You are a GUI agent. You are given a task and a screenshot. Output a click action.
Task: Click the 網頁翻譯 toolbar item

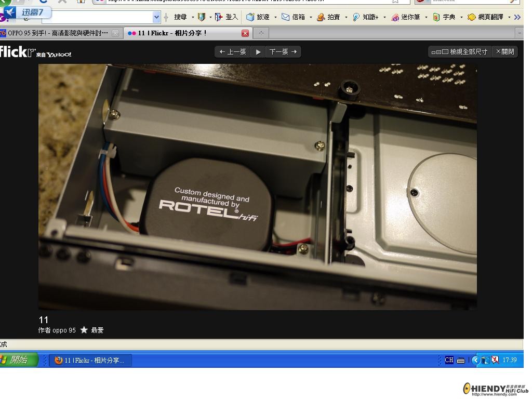point(486,17)
